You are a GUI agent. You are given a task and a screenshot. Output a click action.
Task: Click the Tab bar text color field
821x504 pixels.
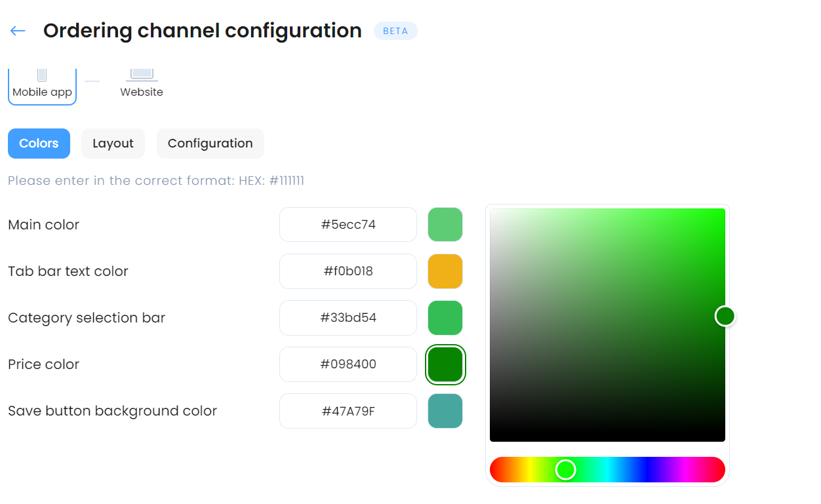pyautogui.click(x=348, y=271)
